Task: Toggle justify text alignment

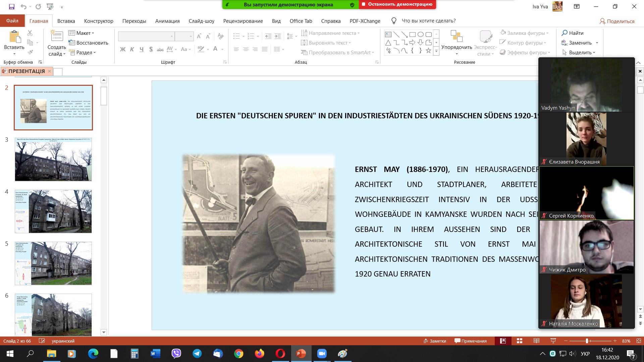Action: pos(265,49)
